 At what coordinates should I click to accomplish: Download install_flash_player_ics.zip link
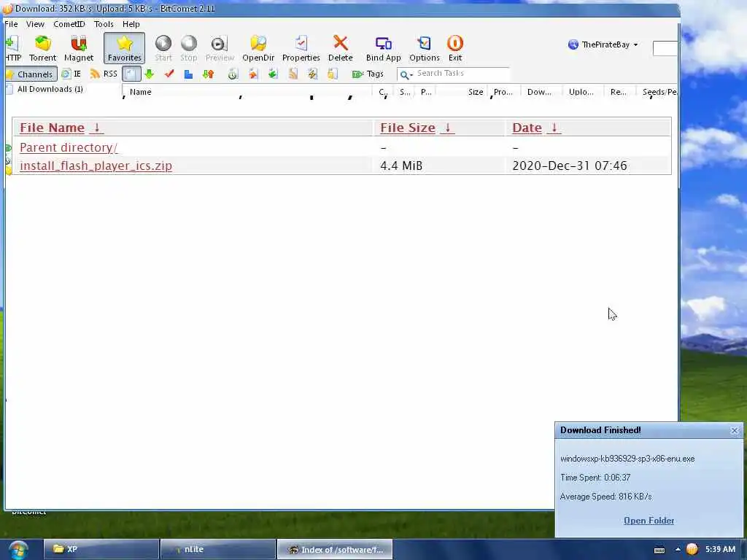(96, 166)
